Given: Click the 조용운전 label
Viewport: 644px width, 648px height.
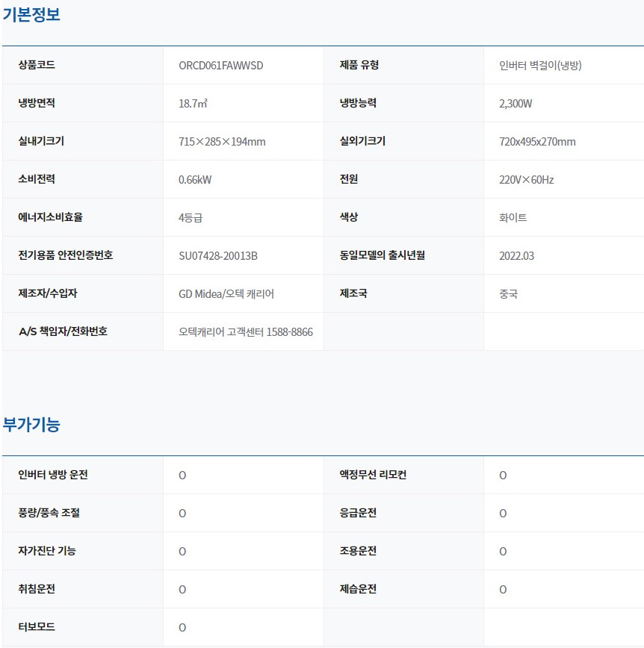Looking at the screenshot, I should pos(358,550).
